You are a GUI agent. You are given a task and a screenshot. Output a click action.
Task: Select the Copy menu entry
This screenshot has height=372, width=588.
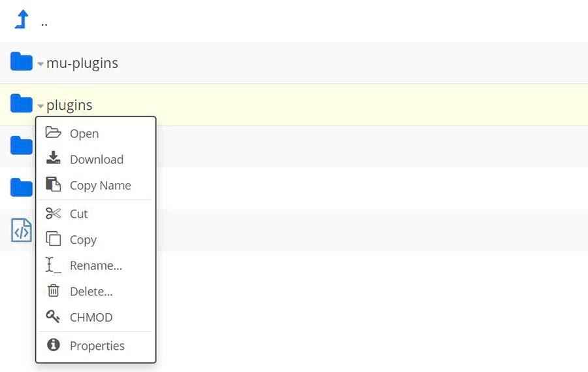(x=83, y=240)
